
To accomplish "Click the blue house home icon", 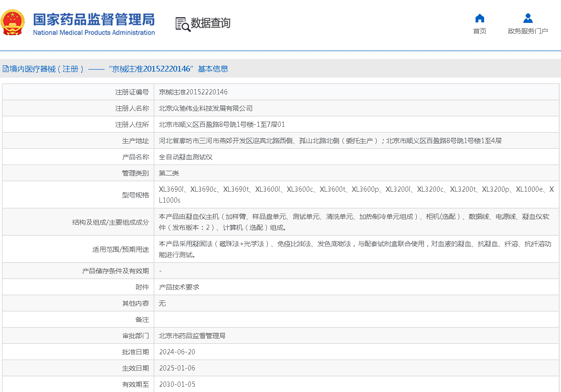I will [479, 18].
